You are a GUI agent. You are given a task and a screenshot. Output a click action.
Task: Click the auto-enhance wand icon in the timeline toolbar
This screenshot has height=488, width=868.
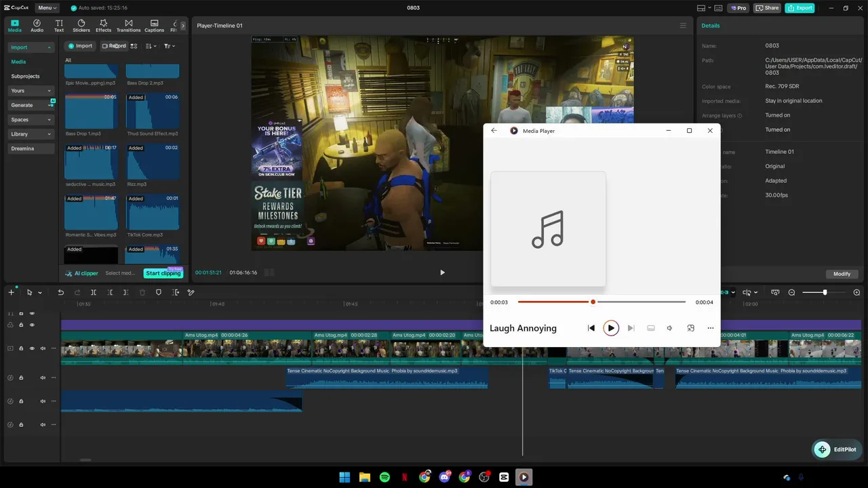pos(191,292)
